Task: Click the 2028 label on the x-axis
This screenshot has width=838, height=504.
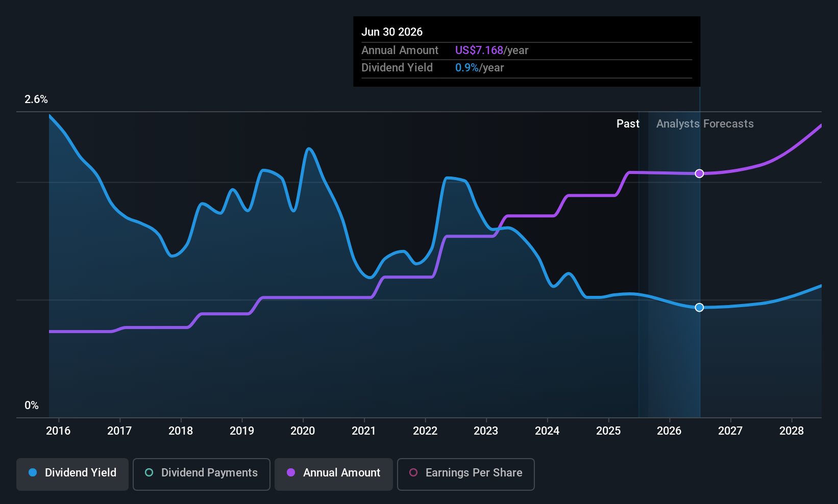Action: 792,431
